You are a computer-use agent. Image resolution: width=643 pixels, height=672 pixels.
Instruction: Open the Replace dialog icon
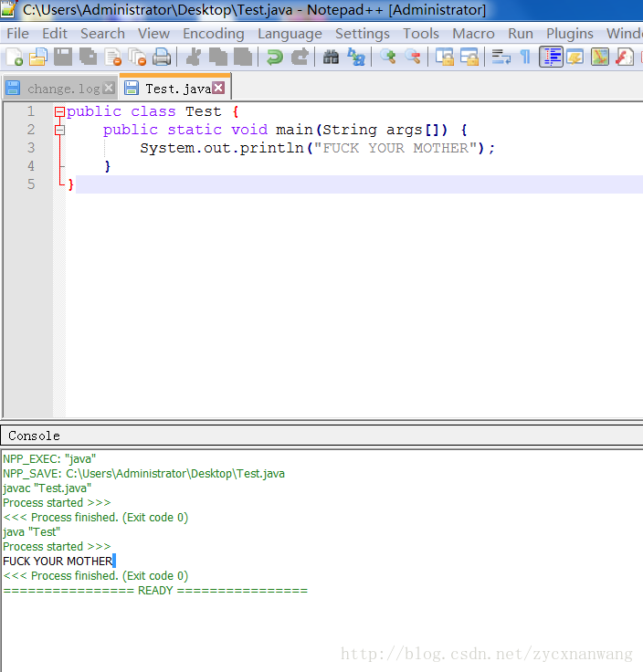click(x=356, y=57)
